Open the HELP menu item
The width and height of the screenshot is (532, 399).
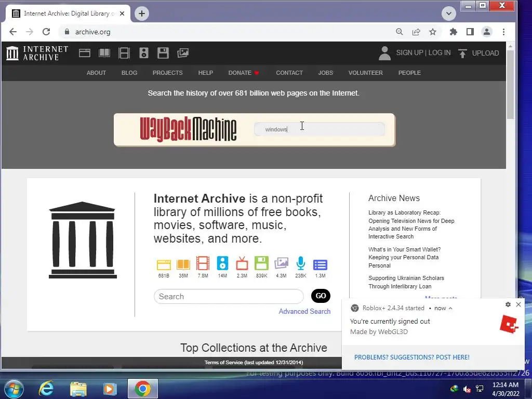pyautogui.click(x=206, y=73)
